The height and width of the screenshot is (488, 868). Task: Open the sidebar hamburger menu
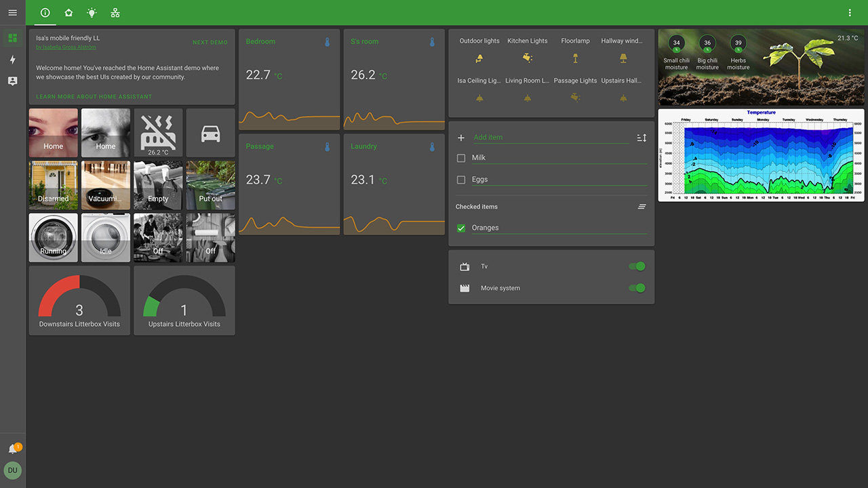click(12, 12)
